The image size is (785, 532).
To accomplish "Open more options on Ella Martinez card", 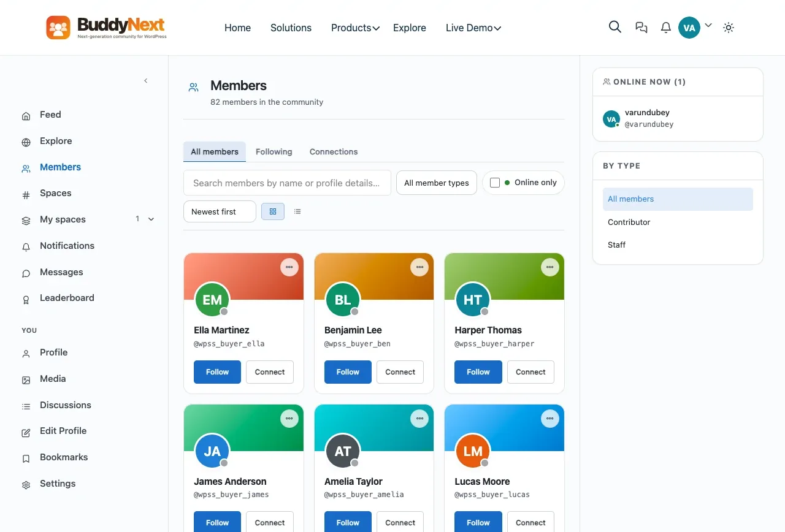I will pyautogui.click(x=289, y=267).
